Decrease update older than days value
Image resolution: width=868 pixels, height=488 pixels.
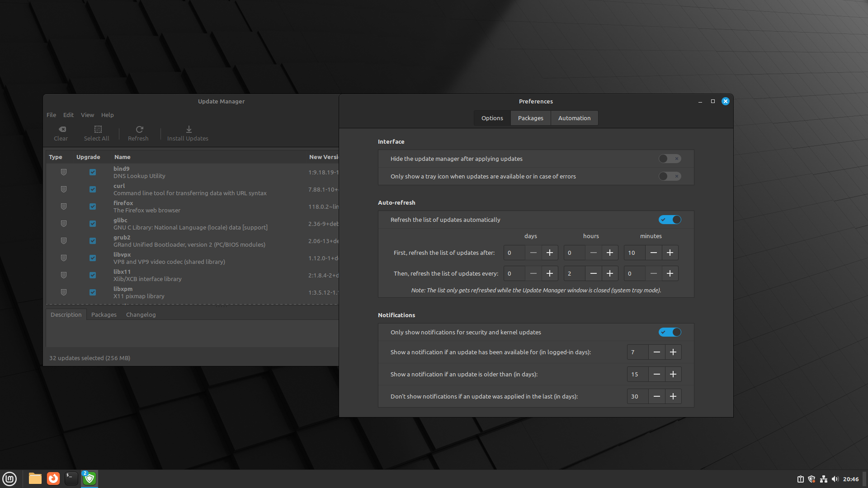(x=657, y=374)
